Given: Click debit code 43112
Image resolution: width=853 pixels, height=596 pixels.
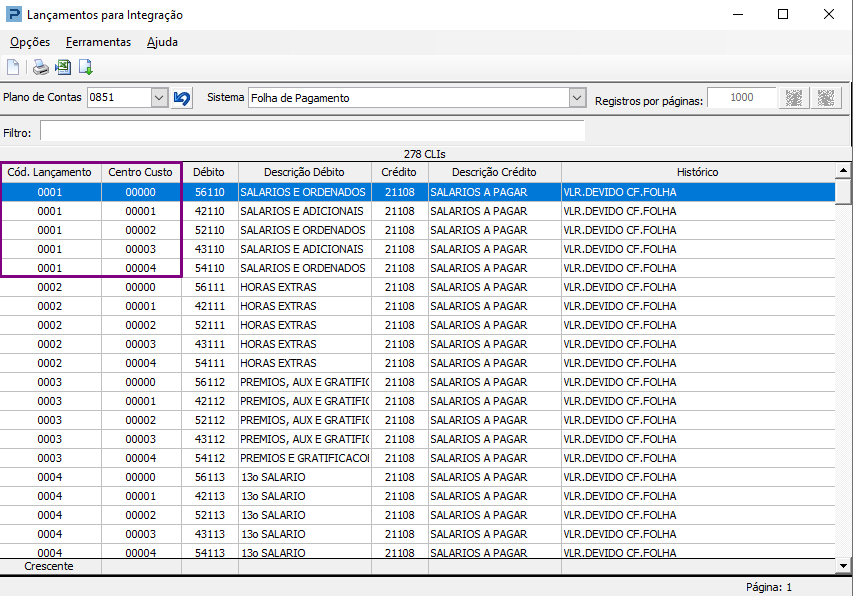Looking at the screenshot, I should (x=209, y=439).
